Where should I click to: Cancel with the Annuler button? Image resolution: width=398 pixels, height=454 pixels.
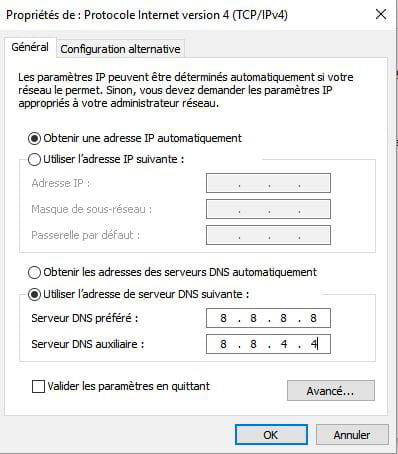[352, 435]
